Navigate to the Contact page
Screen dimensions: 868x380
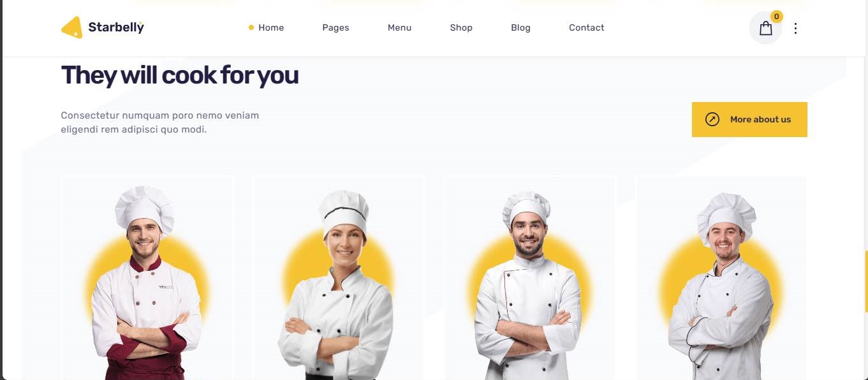(x=586, y=27)
